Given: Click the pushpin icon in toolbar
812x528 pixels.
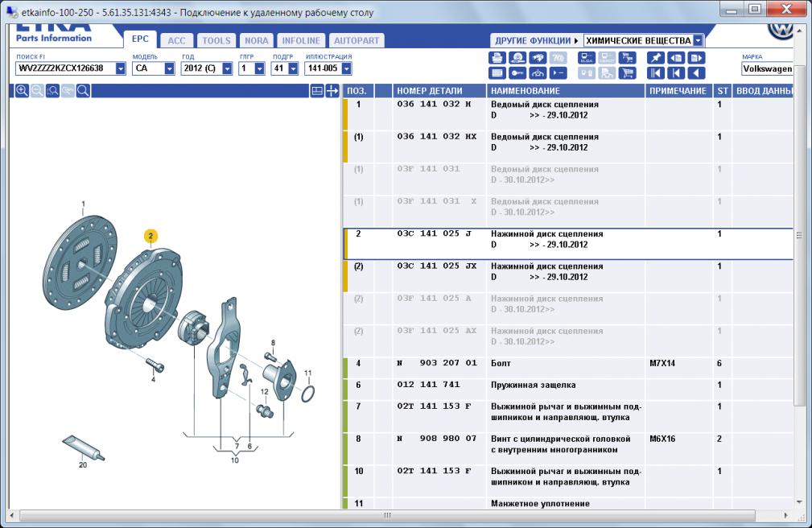Looking at the screenshot, I should click(656, 58).
